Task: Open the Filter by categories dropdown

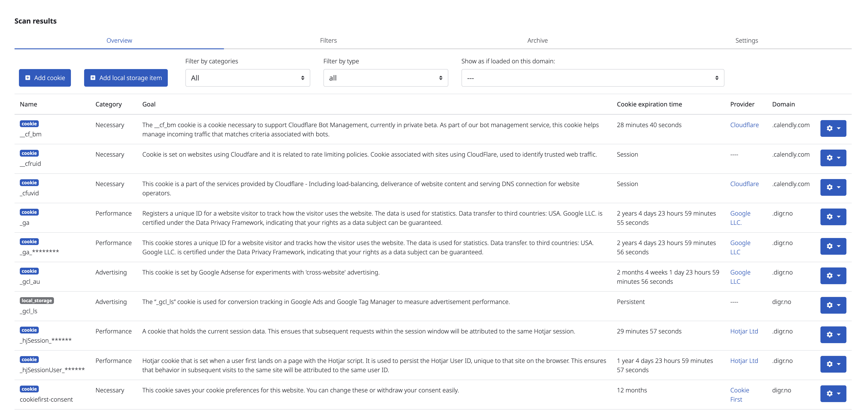Action: (x=247, y=78)
